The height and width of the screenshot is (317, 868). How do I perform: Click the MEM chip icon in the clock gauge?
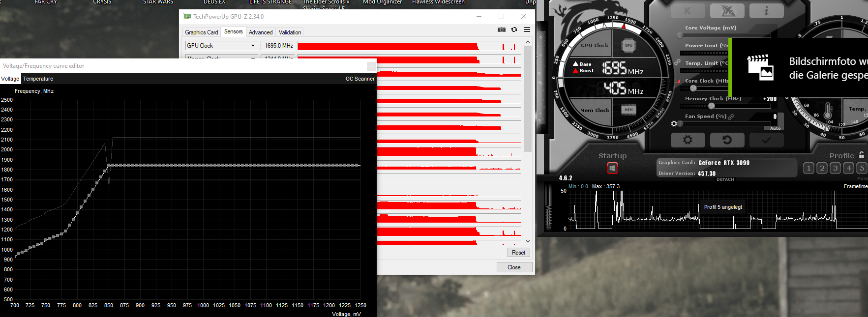click(629, 110)
